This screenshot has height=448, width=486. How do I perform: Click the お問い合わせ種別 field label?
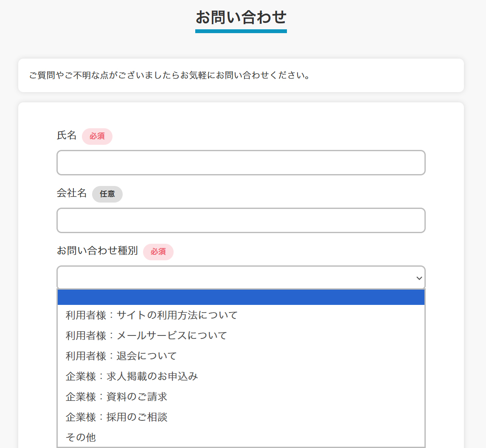tap(97, 251)
